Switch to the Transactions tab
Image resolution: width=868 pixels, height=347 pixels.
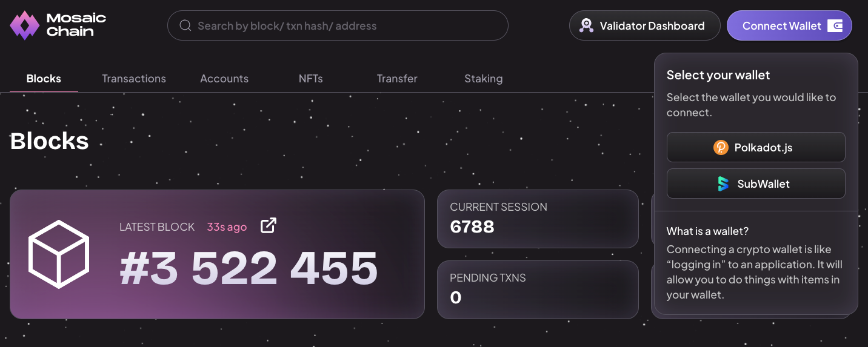click(x=134, y=79)
